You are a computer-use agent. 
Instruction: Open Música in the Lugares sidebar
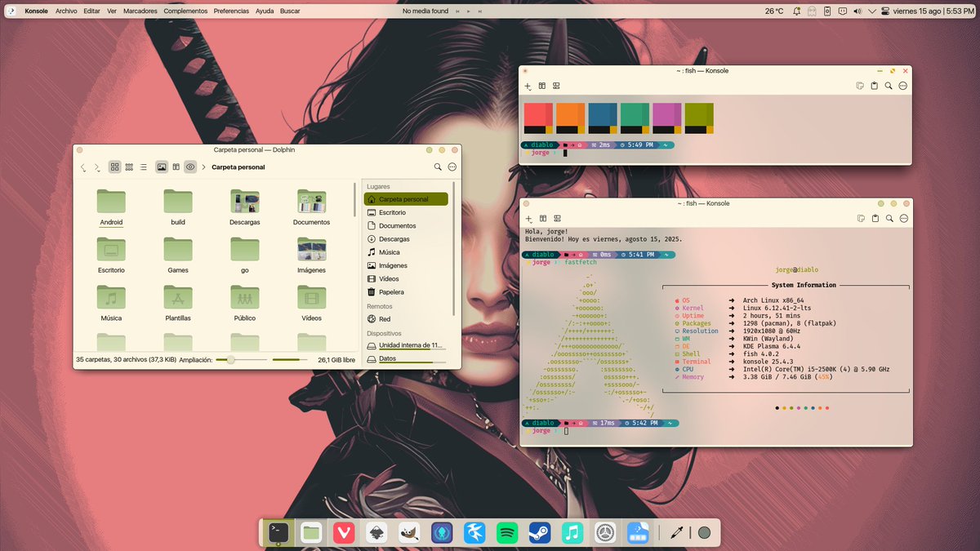(x=406, y=252)
